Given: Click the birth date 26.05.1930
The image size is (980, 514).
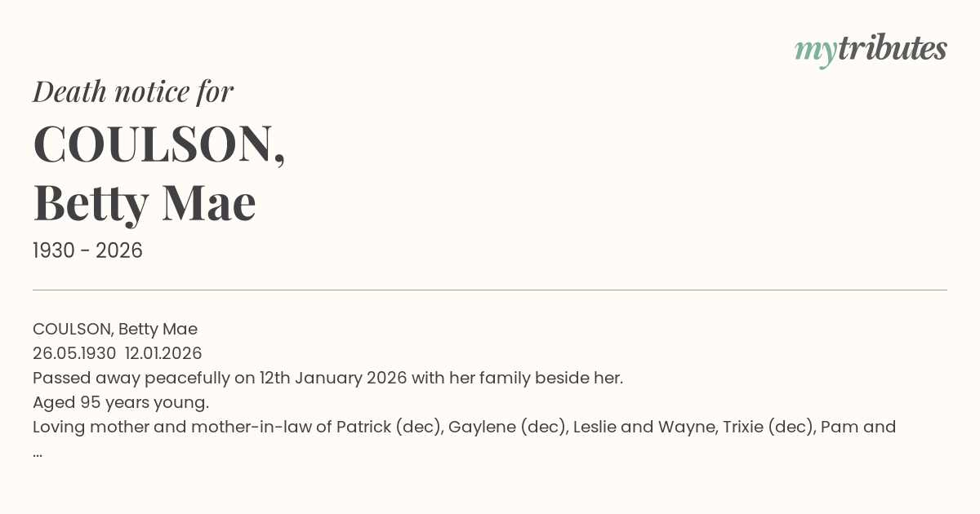Looking at the screenshot, I should point(74,353).
